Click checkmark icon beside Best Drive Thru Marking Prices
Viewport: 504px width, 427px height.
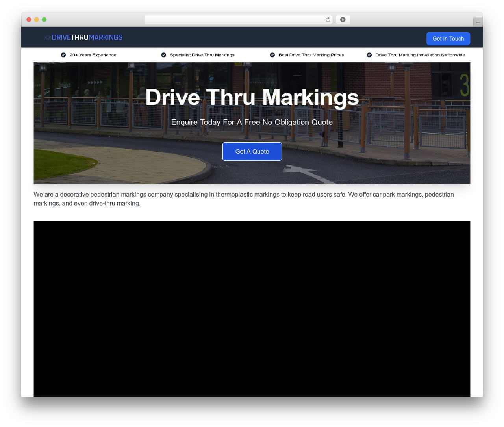[272, 55]
